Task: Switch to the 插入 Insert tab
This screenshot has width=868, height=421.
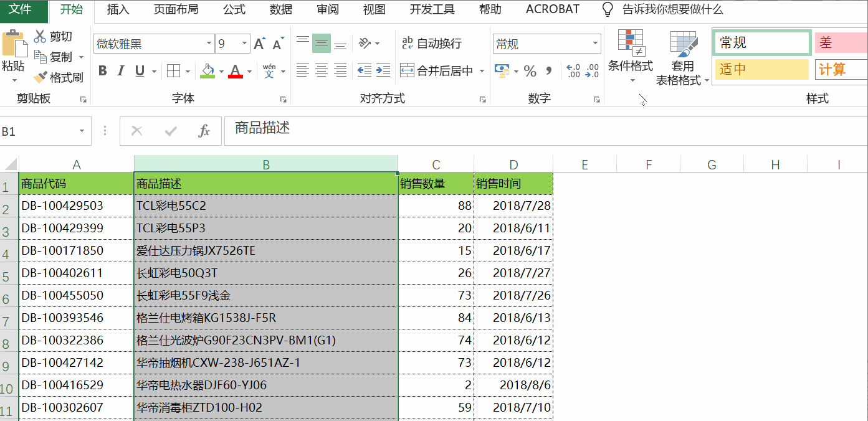Action: [118, 9]
